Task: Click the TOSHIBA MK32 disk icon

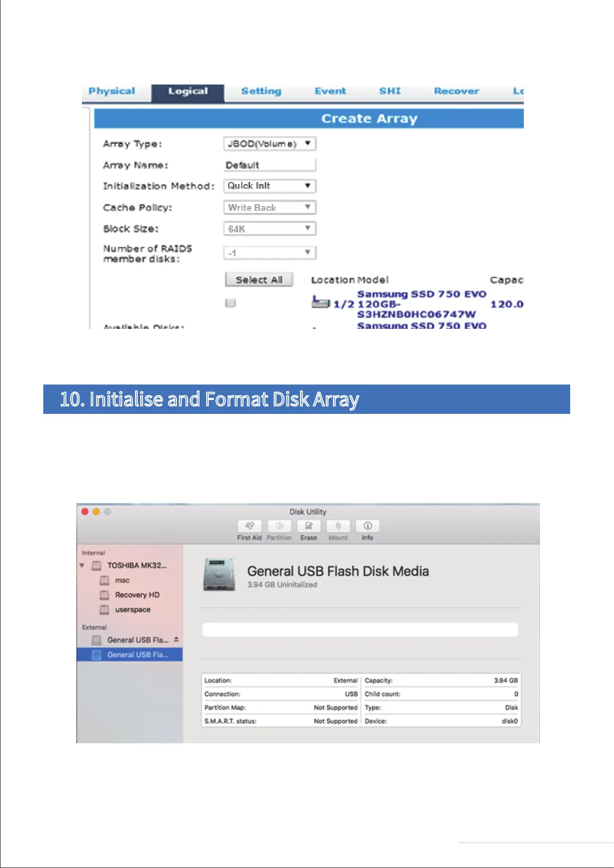Action: click(x=96, y=565)
